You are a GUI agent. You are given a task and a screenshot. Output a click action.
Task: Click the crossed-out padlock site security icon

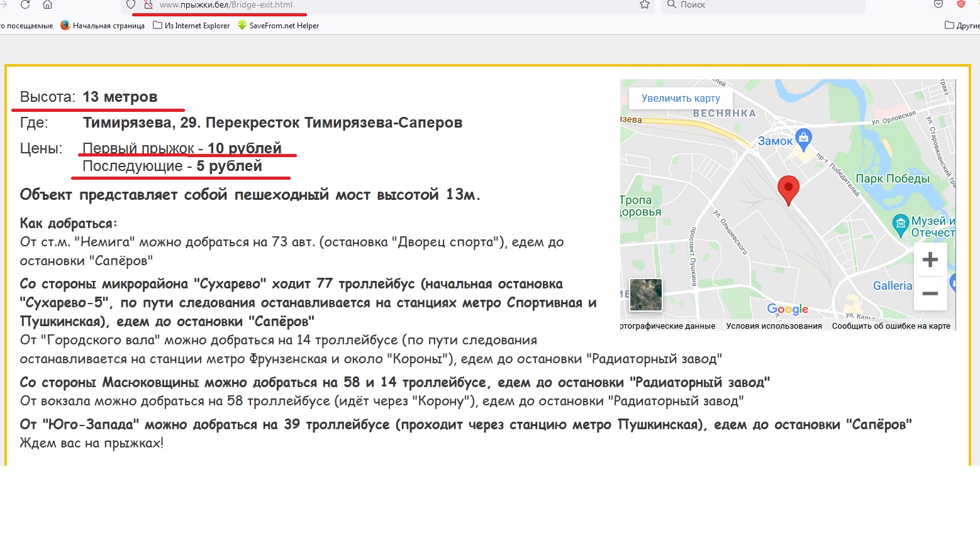[x=148, y=4]
